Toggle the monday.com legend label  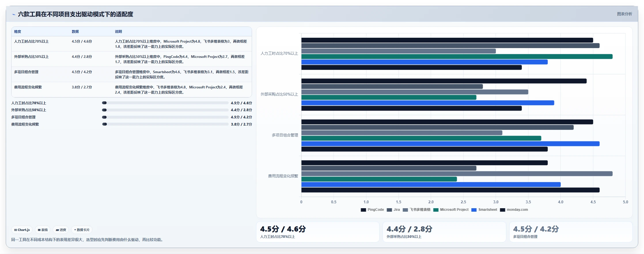point(517,210)
